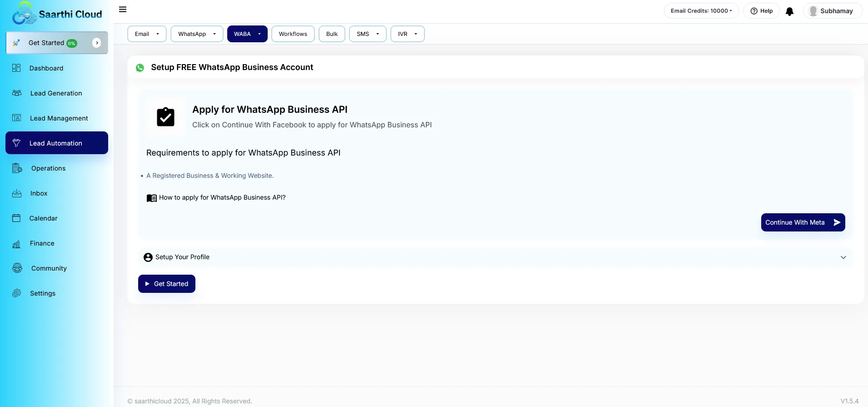Open Calendar from the sidebar
The image size is (868, 407).
coord(43,218)
